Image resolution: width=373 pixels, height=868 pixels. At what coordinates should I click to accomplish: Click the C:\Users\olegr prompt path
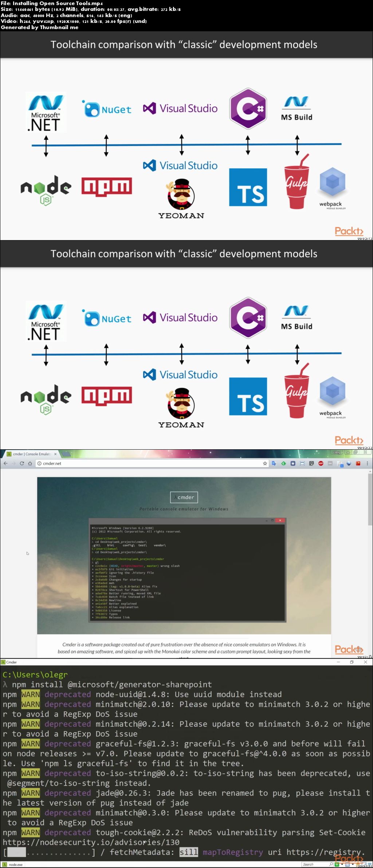point(35,675)
